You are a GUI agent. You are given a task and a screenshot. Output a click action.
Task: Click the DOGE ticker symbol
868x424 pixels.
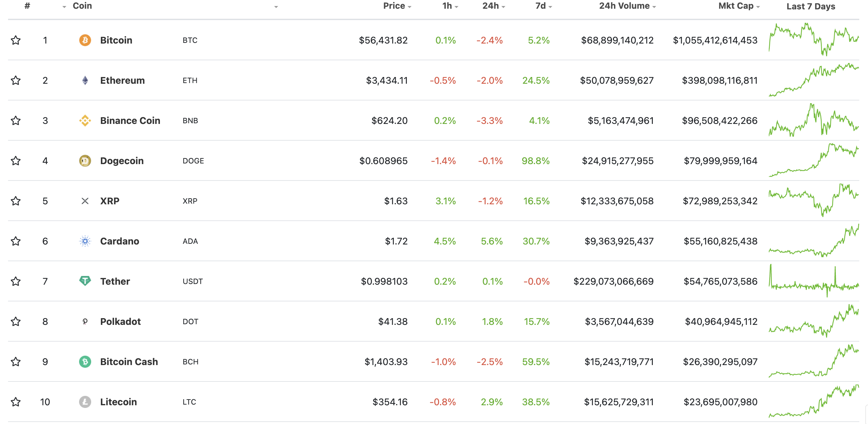click(193, 161)
